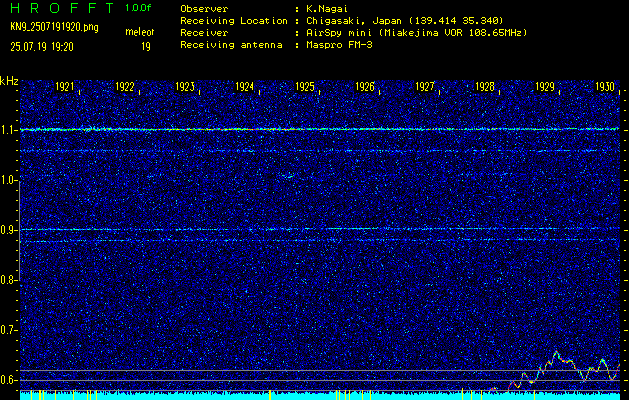Click the faint signal line just below 0.9 kHz
Viewport: 629px width, 400px height.
(320, 240)
